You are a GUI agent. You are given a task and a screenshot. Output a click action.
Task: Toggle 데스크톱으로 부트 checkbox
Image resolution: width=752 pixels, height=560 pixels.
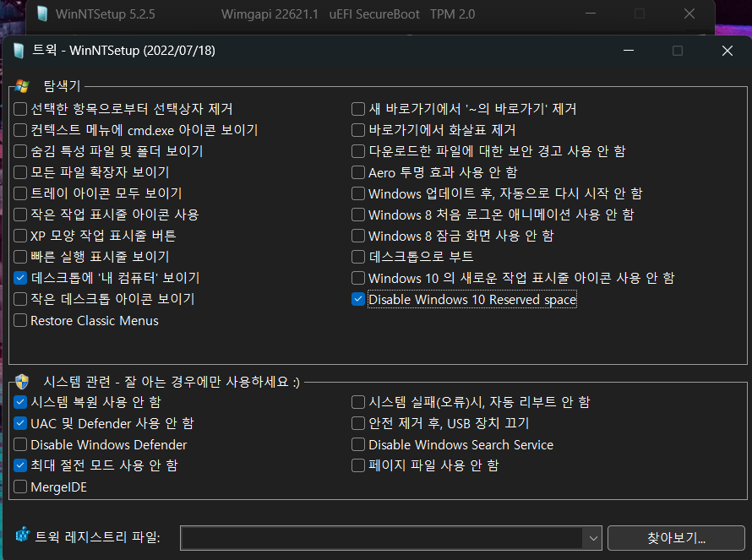pos(358,257)
